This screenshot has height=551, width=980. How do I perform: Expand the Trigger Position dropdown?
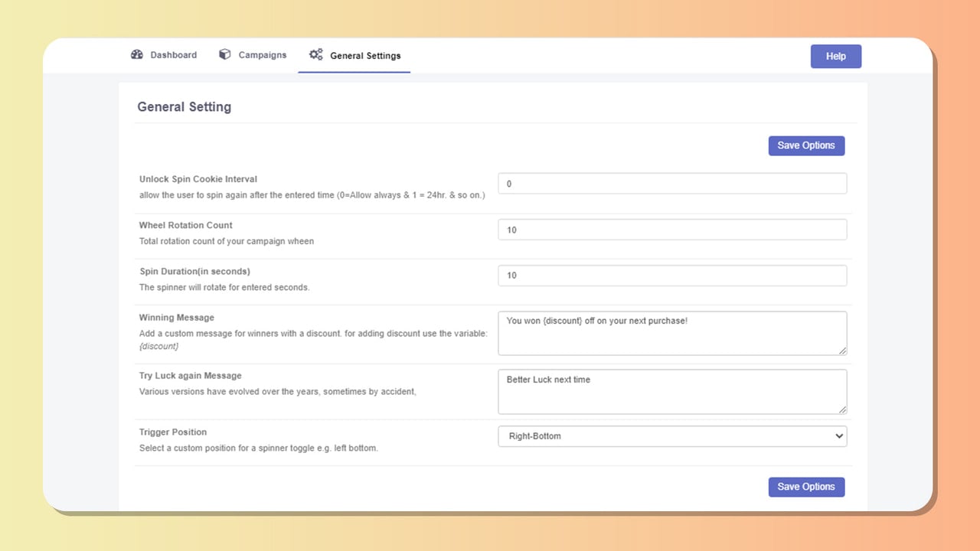coord(672,436)
